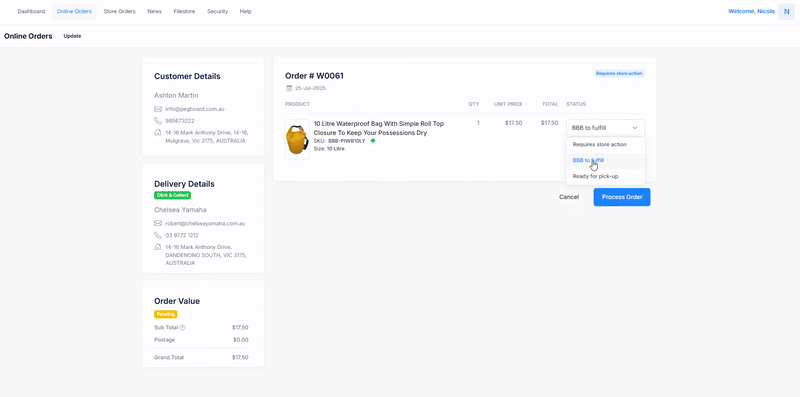Screen dimensions: 800x397
Task: Click the order date 25-Jul-2025
Action: tap(310, 88)
